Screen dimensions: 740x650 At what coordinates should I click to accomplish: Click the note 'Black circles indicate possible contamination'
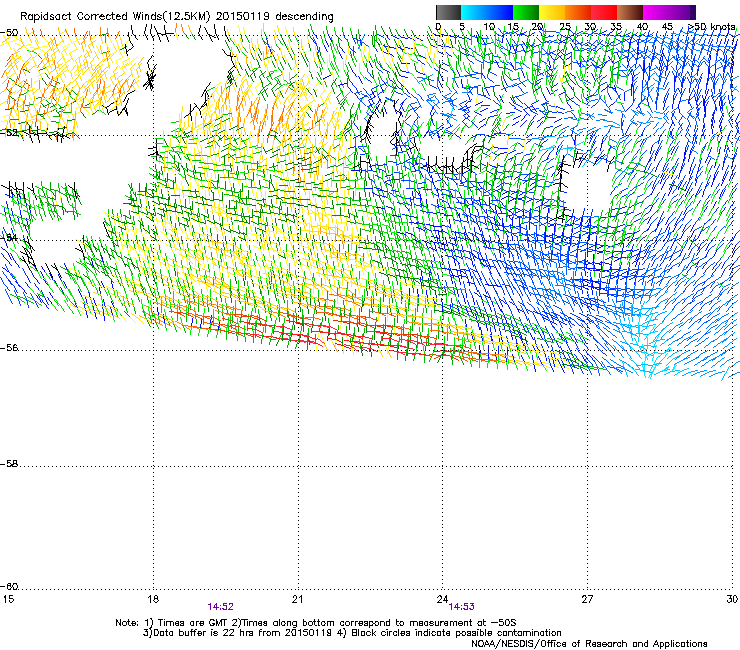pyautogui.click(x=456, y=633)
